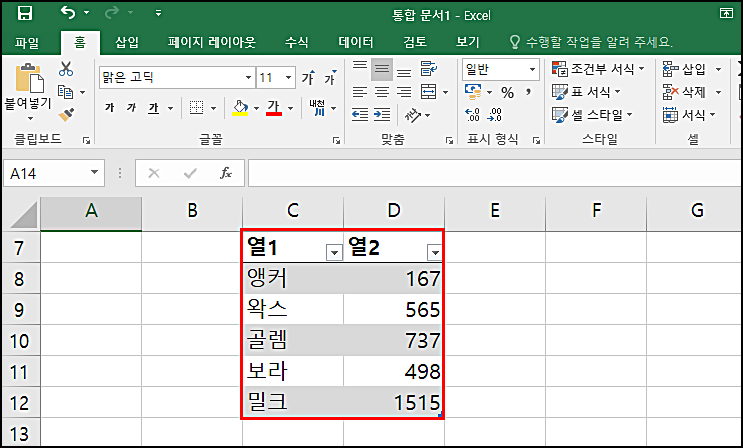The image size is (743, 448).
Task: Switch to the 검토 tab
Action: (415, 43)
